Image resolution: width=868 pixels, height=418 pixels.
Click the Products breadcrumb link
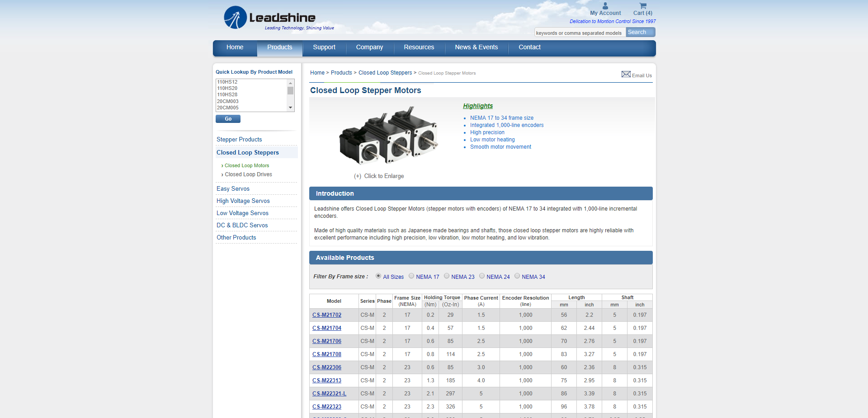[341, 73]
